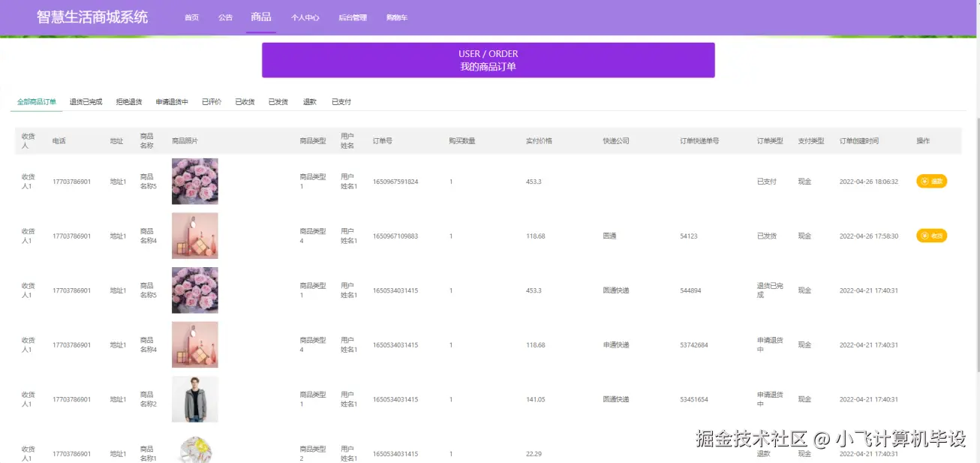980x463 pixels.
Task: Click the 商品照片 column header
Action: (185, 141)
